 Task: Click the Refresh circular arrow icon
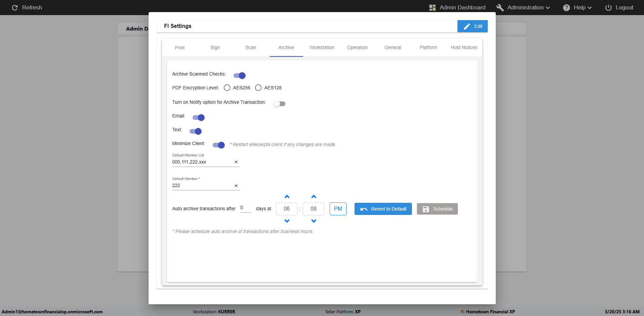15,7
